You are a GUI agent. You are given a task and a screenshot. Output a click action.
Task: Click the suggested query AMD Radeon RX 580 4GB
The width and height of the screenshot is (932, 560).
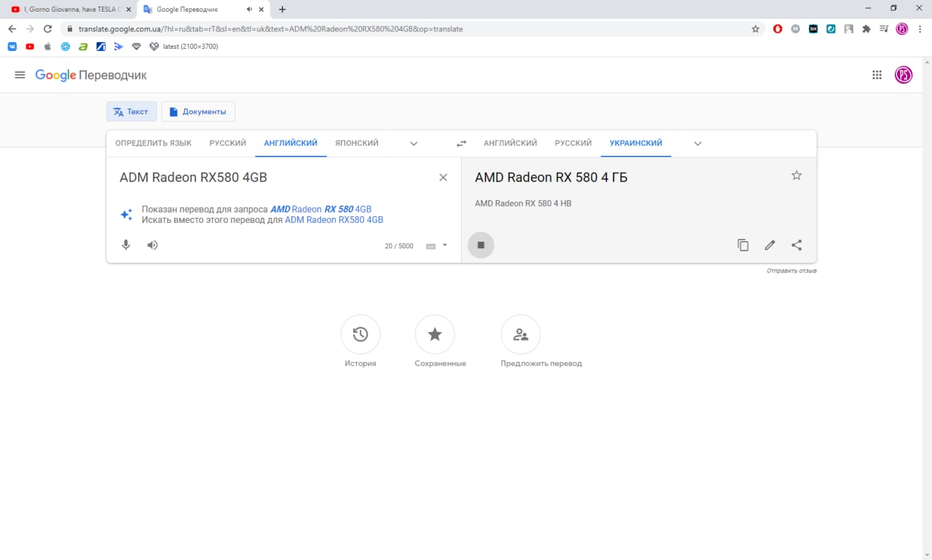click(321, 209)
